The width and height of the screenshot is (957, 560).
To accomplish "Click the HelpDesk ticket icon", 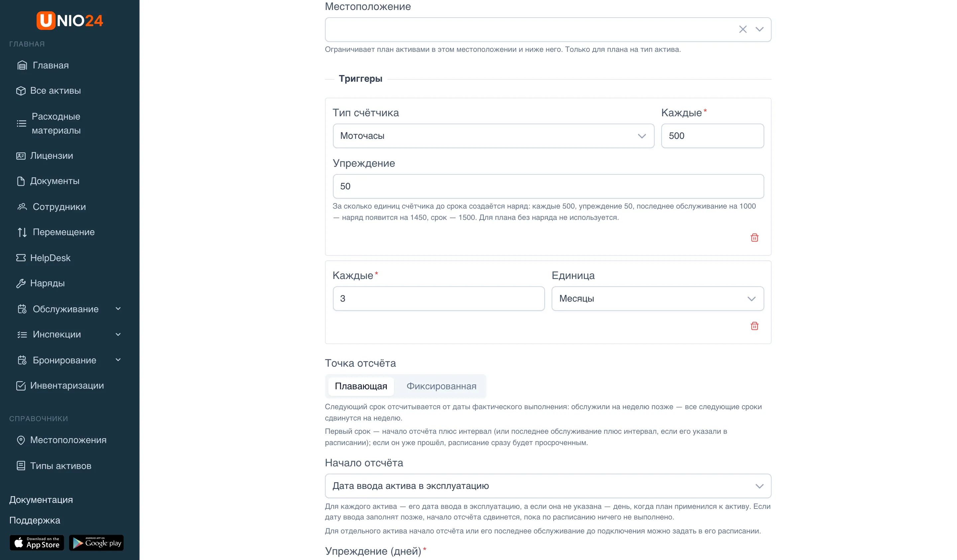I will pos(21,258).
